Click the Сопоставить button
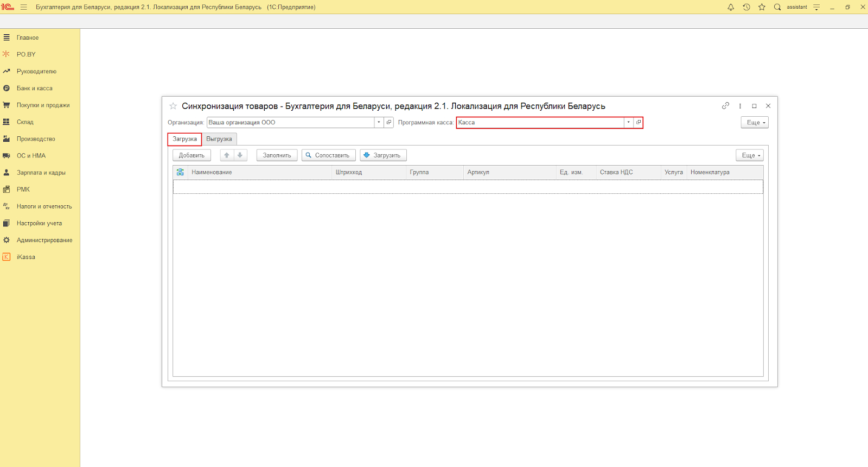Image resolution: width=868 pixels, height=467 pixels. coord(329,155)
